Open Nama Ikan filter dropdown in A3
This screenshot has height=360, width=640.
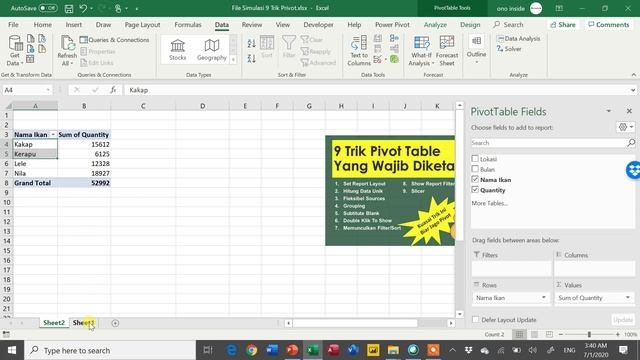53,135
